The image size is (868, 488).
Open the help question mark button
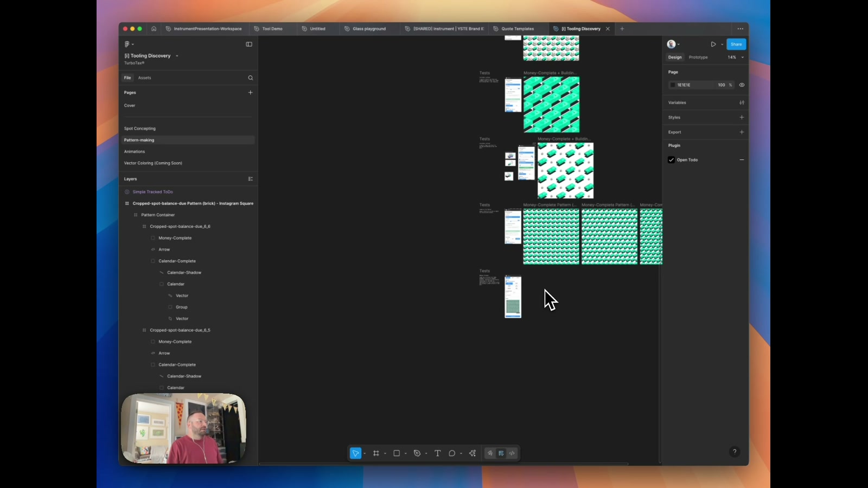click(735, 452)
